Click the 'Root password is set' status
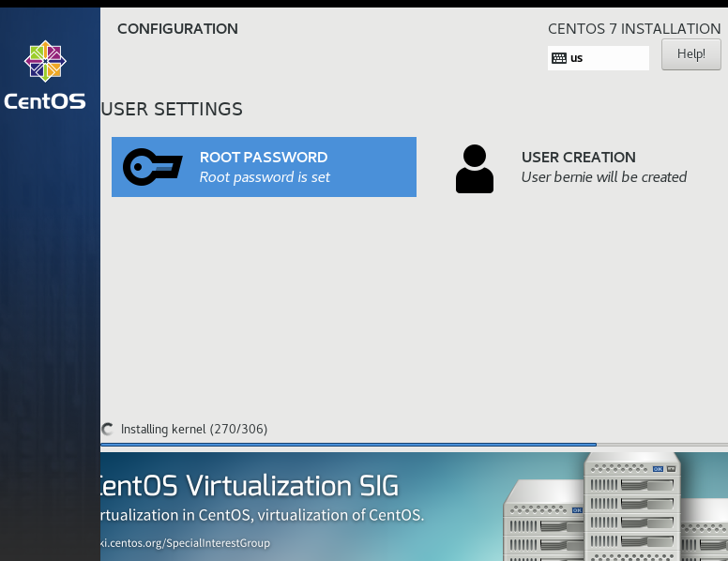Viewport: 728px width, 561px height. (x=265, y=177)
